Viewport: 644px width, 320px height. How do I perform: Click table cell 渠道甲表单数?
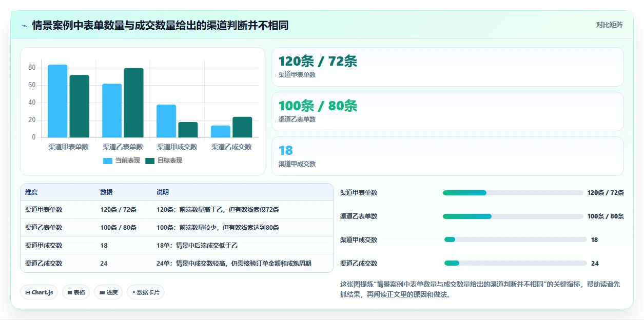[x=44, y=210]
